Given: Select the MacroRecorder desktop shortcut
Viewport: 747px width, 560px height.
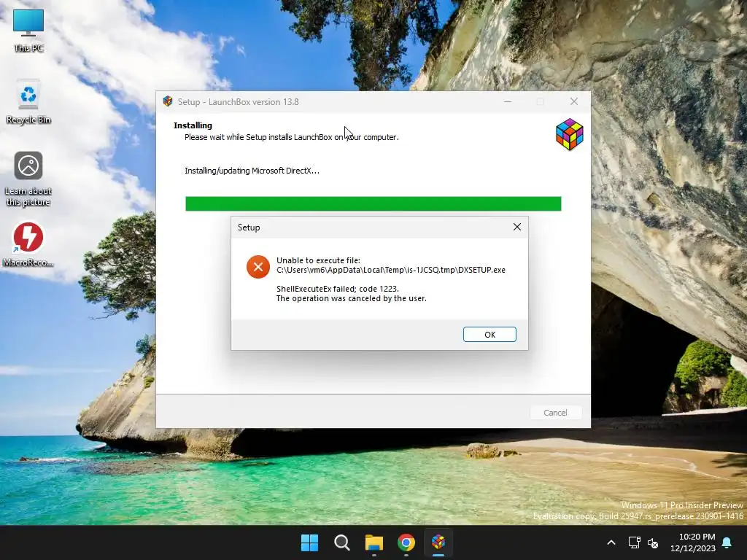Looking at the screenshot, I should click(28, 244).
